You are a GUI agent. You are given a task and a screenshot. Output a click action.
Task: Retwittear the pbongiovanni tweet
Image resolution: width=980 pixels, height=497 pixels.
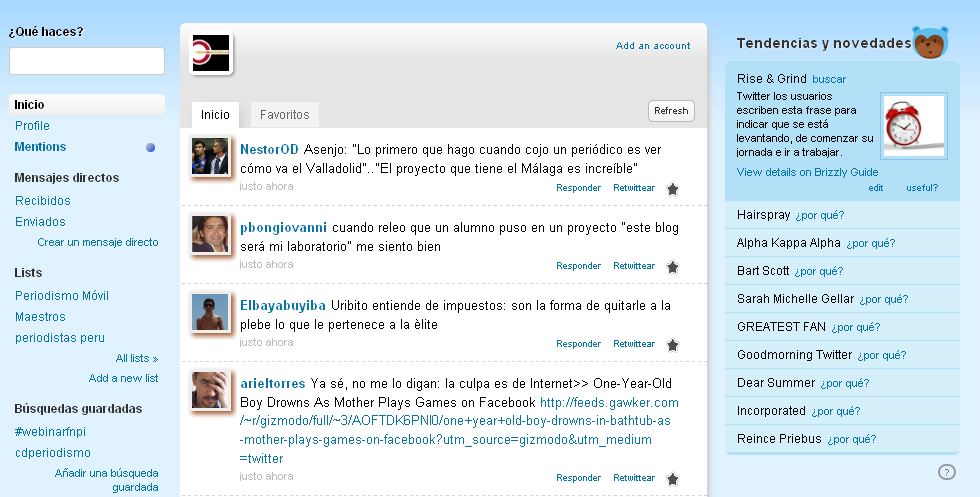coord(634,266)
